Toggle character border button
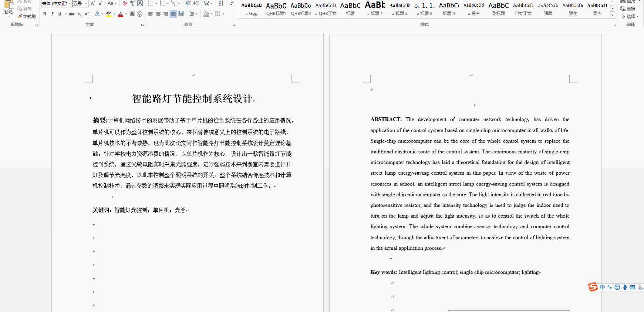This screenshot has width=644, height=312. click(x=140, y=3)
